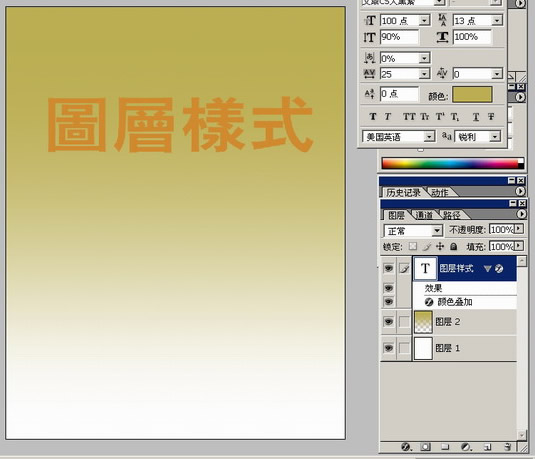The width and height of the screenshot is (535, 459).
Task: Open the 美国英语 language dropdown
Action: (x=429, y=137)
